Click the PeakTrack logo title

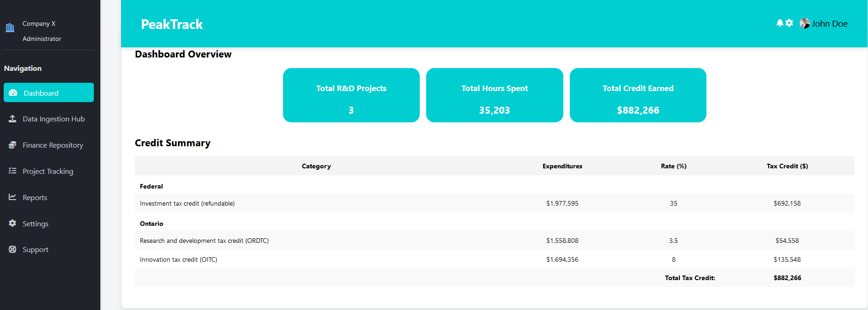tap(172, 24)
